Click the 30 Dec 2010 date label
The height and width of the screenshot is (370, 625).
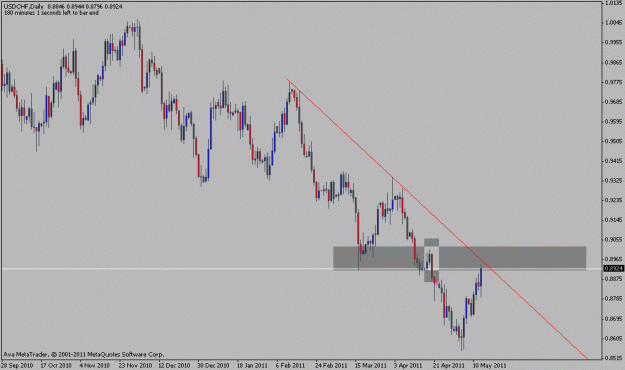213,365
